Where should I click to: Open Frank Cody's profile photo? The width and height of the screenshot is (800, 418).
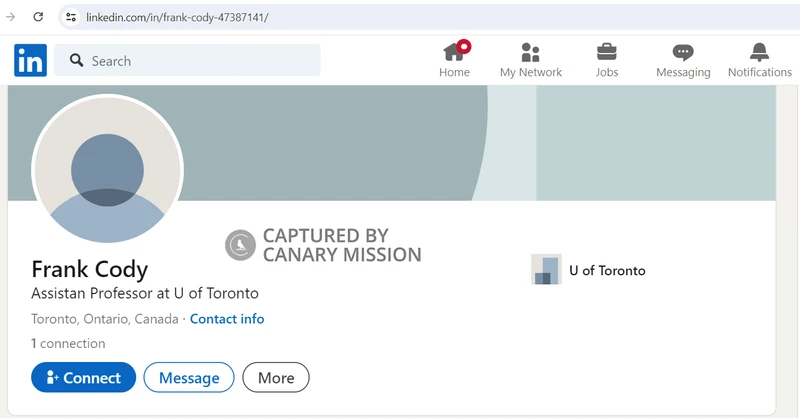(107, 170)
